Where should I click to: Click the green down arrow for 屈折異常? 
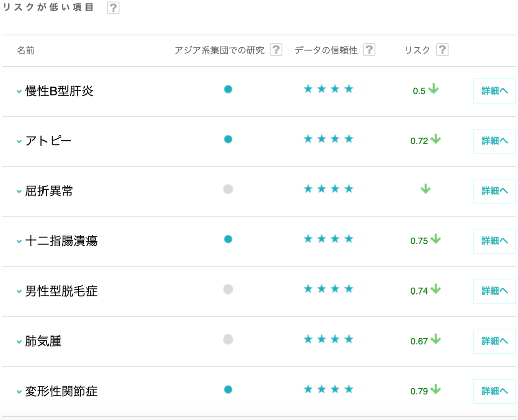(x=426, y=189)
